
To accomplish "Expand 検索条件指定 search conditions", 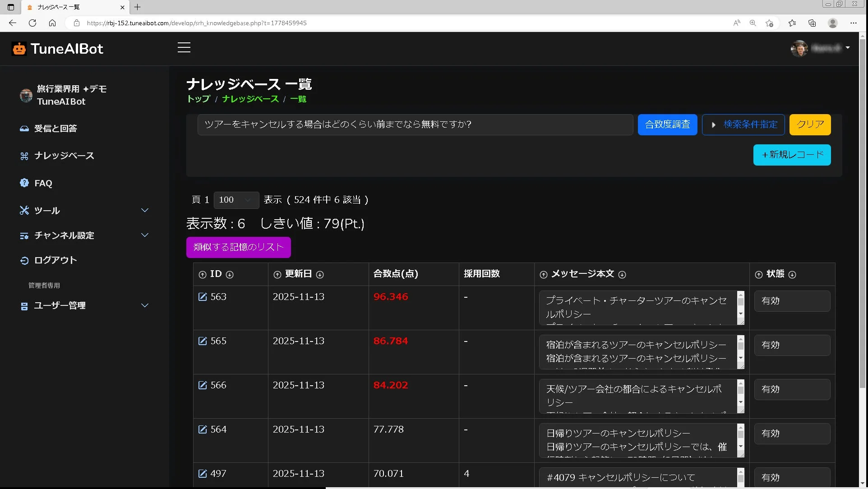I will (743, 125).
